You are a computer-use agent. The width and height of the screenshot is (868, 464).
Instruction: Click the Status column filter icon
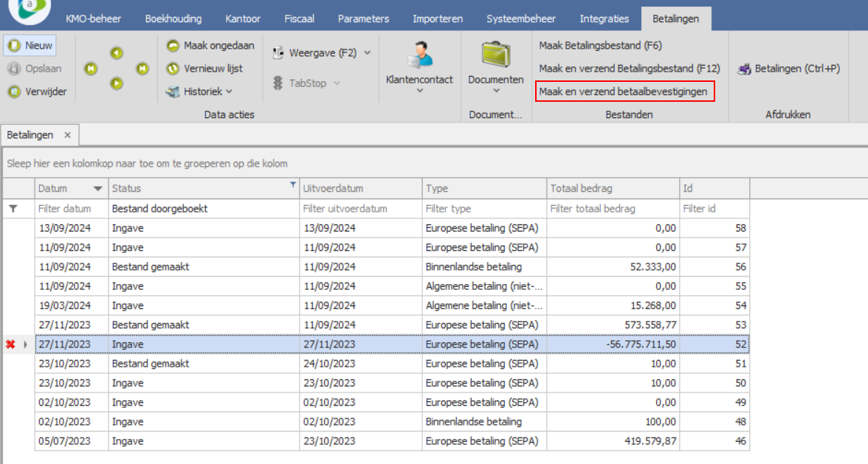(x=293, y=184)
